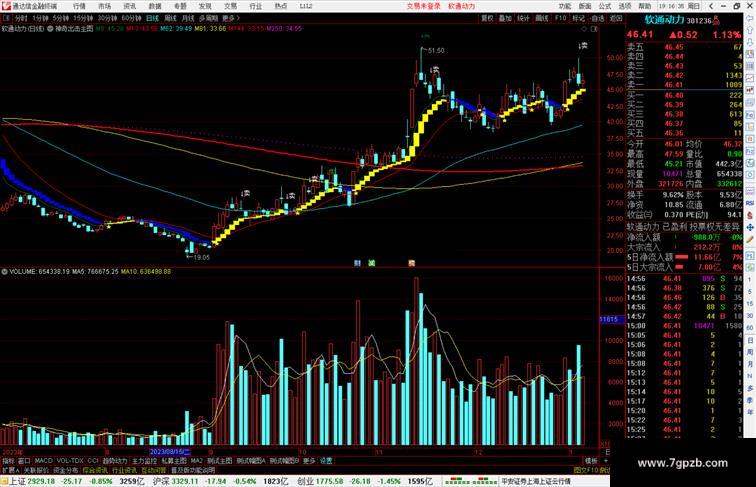Click the 复权 toolbar button
756x487 pixels.
487,18
